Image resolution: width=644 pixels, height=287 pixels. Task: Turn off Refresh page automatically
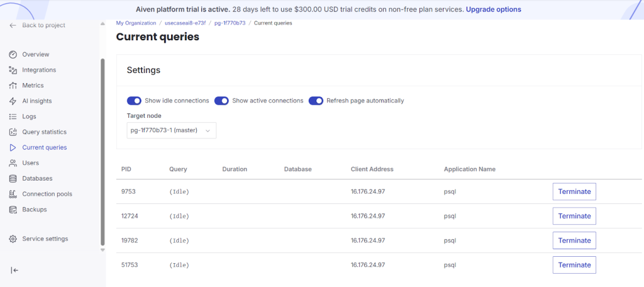pos(316,101)
